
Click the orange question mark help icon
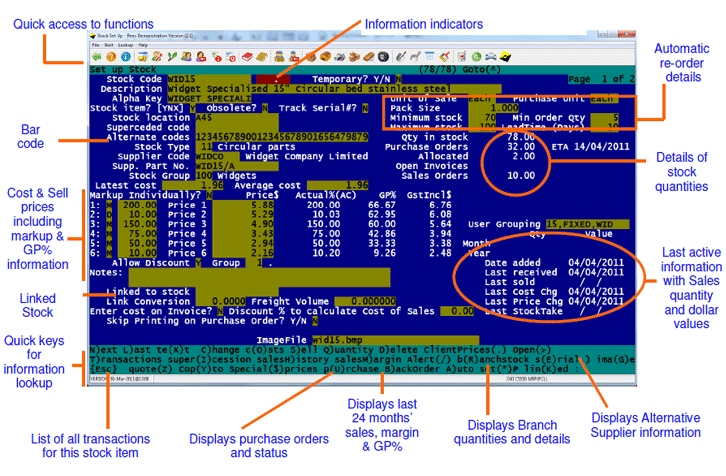[x=111, y=58]
